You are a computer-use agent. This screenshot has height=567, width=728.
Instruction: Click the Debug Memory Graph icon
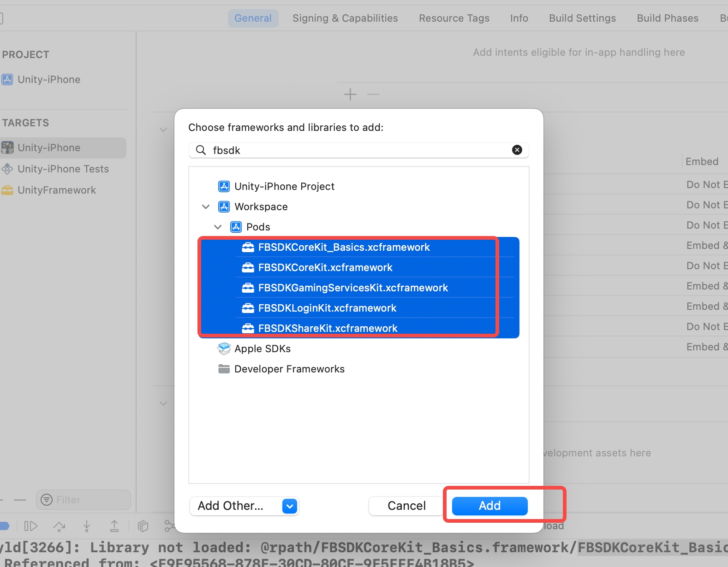[x=169, y=526]
